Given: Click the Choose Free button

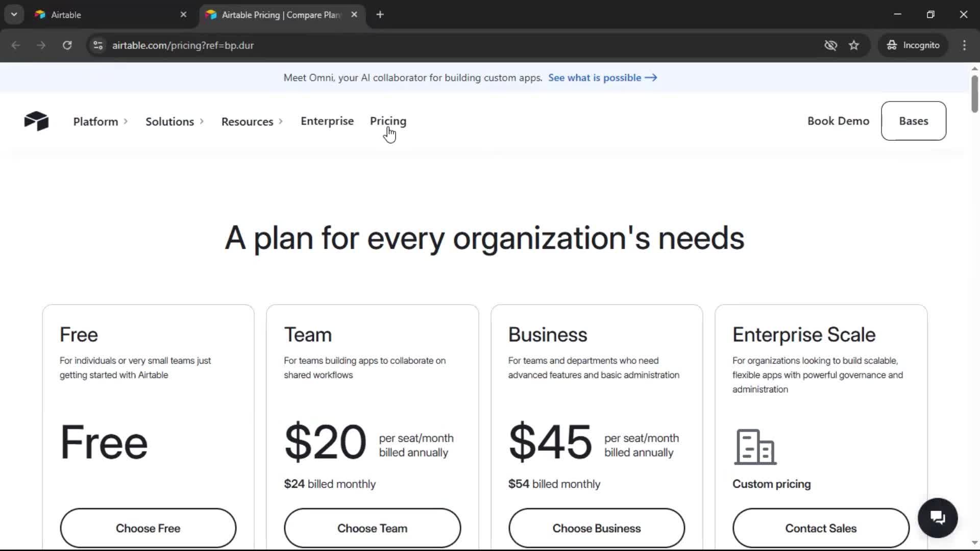Looking at the screenshot, I should pyautogui.click(x=148, y=528).
